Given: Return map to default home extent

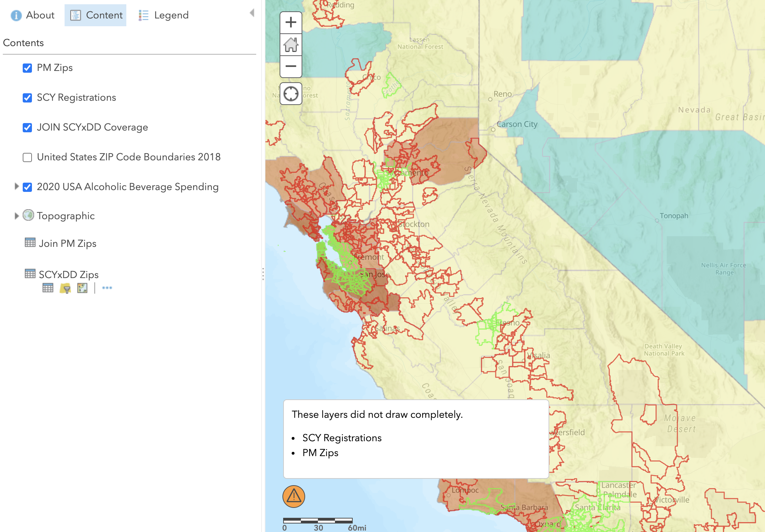Looking at the screenshot, I should [x=291, y=45].
